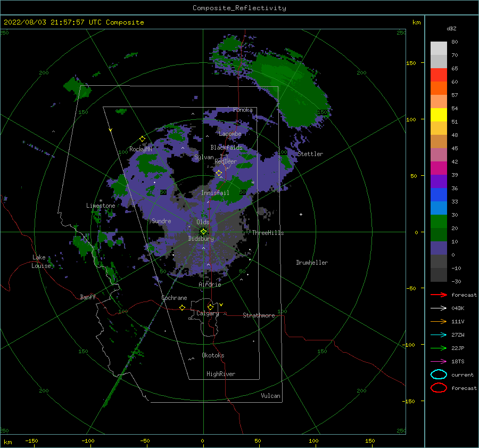Click the Cochrane city label

point(174,298)
